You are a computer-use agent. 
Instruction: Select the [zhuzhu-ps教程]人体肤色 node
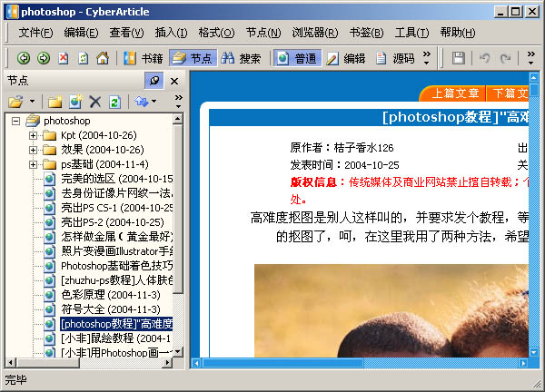click(x=117, y=280)
